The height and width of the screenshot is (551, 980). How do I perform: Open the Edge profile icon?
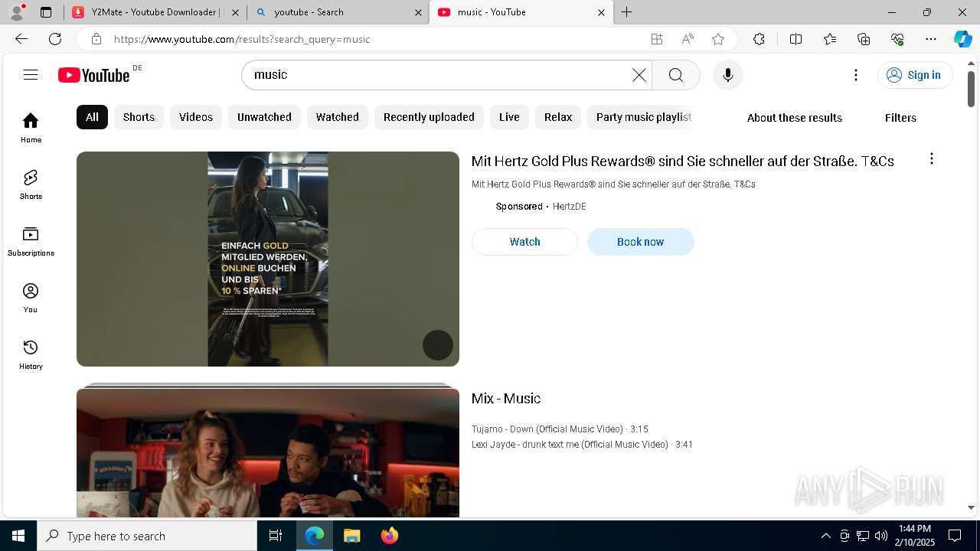(x=17, y=12)
